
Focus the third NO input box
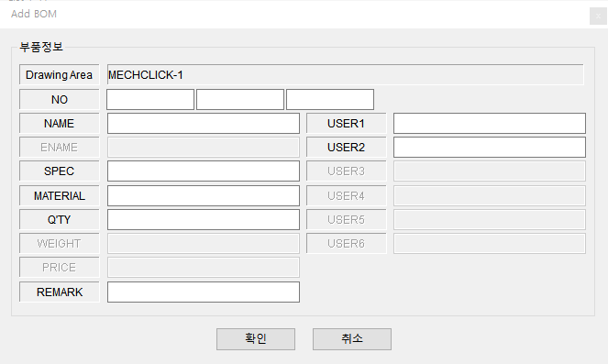click(330, 100)
